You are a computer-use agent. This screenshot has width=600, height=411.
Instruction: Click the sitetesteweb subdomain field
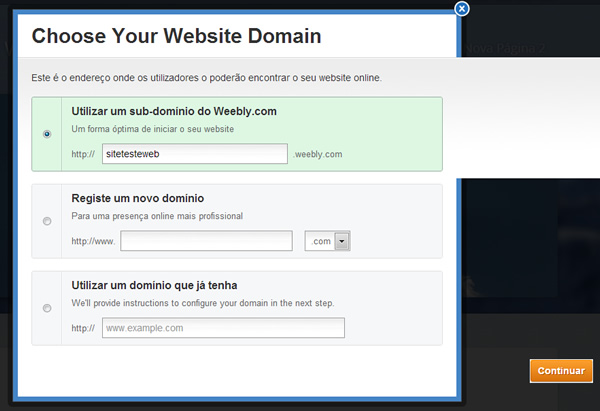pyautogui.click(x=195, y=154)
